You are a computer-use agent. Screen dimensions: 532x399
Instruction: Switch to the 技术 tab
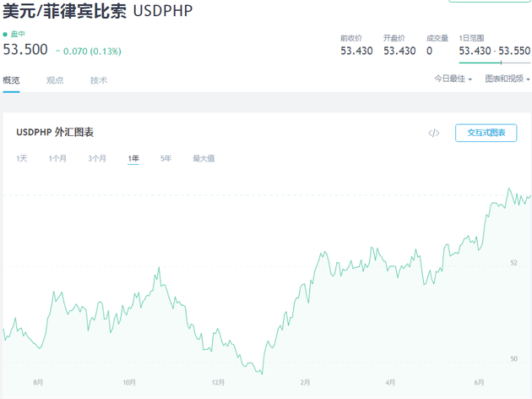pyautogui.click(x=99, y=80)
